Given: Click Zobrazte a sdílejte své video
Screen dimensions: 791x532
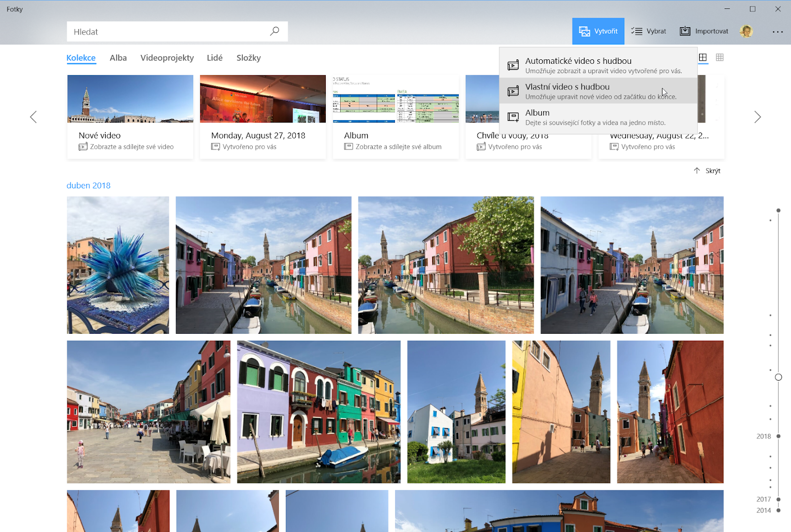Looking at the screenshot, I should point(132,147).
